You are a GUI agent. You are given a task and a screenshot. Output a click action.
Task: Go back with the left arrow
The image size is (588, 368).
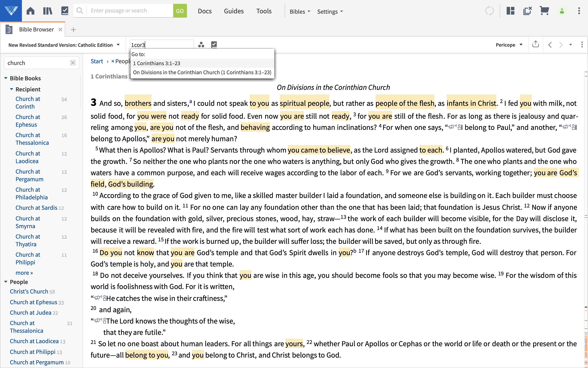click(x=550, y=45)
